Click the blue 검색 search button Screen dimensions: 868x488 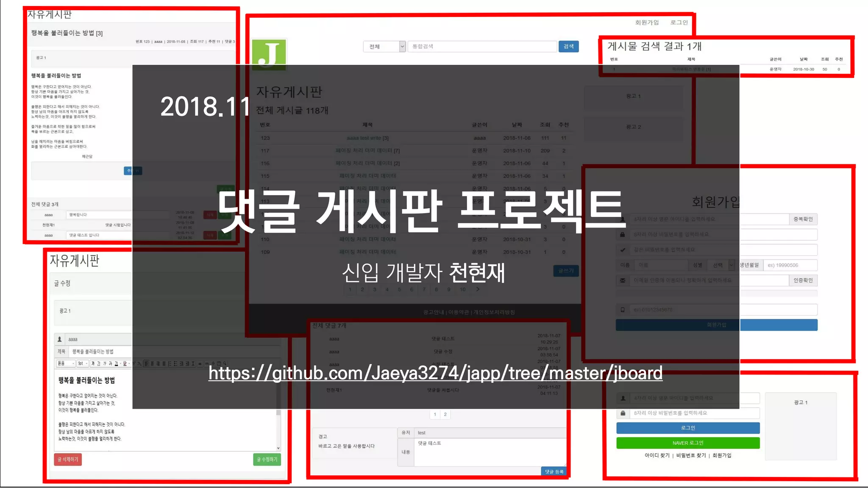pyautogui.click(x=569, y=47)
